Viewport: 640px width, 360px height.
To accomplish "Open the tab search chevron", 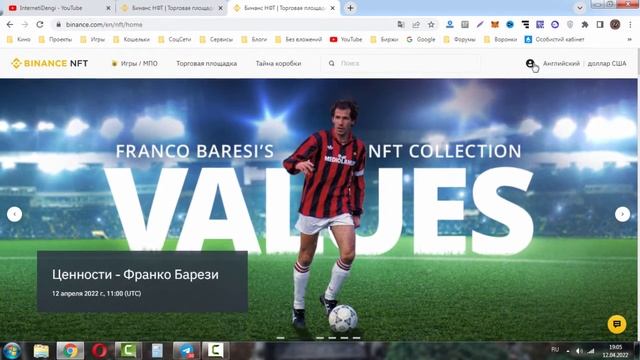I will (580, 8).
